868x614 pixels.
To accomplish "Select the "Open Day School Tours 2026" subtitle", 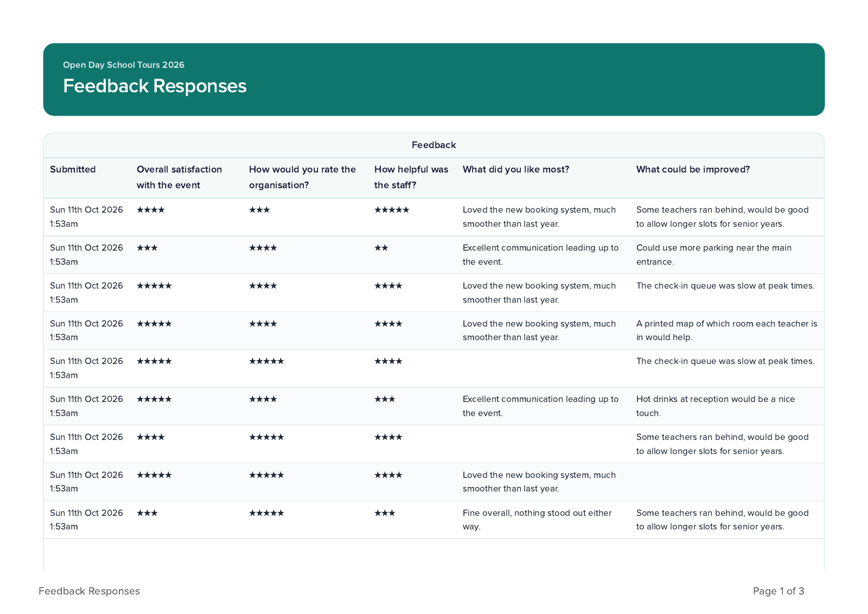I will click(124, 65).
